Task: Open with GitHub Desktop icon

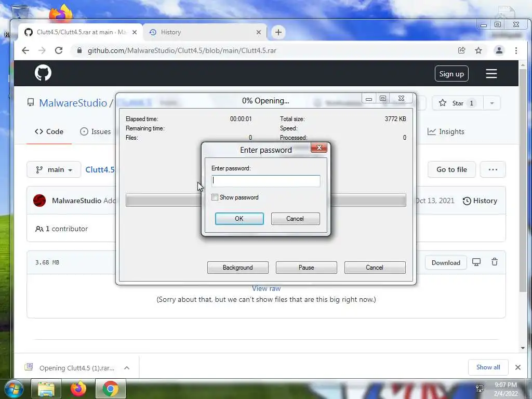Action: [476, 262]
